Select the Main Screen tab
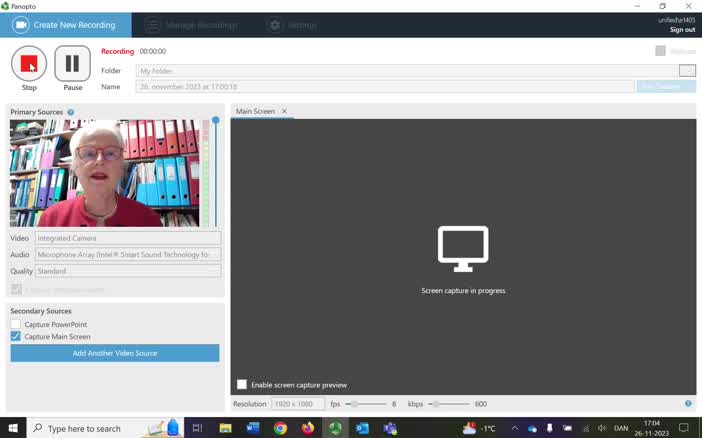The image size is (702, 438). point(255,111)
